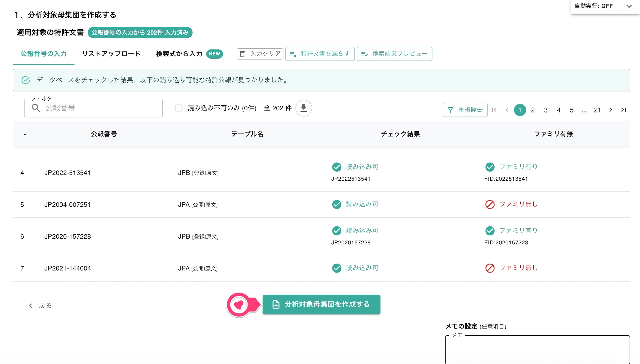Click the ファミリ有無 column header

click(553, 134)
